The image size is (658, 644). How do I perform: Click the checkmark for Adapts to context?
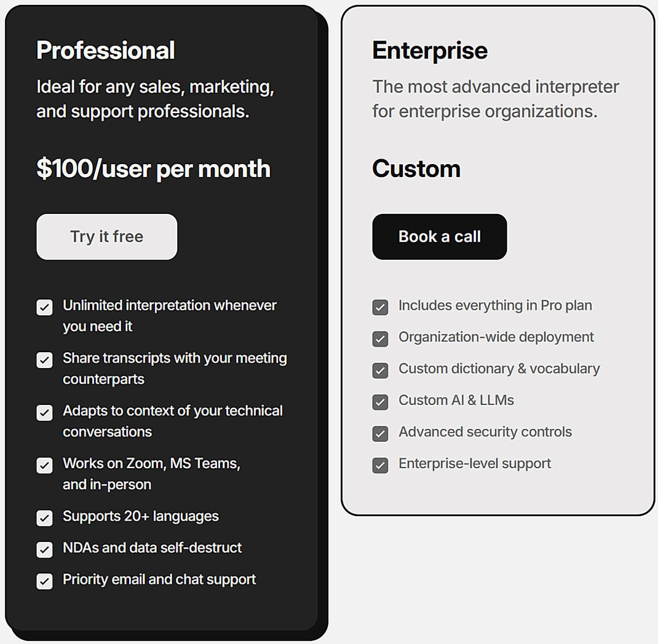44,413
